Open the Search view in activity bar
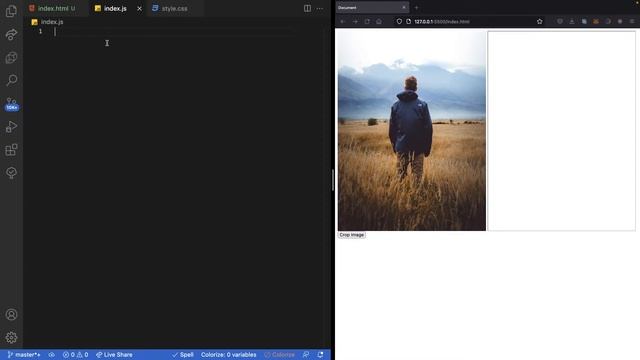The image size is (640, 360). point(11,80)
